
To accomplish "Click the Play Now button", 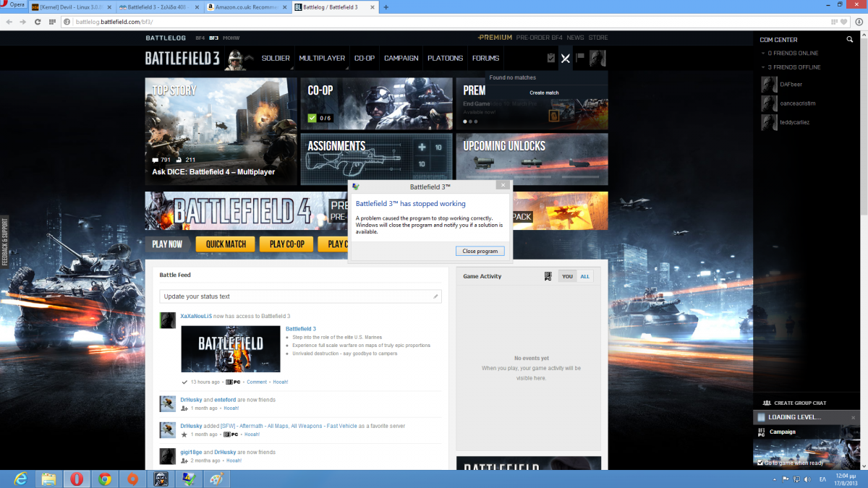I will pos(168,244).
